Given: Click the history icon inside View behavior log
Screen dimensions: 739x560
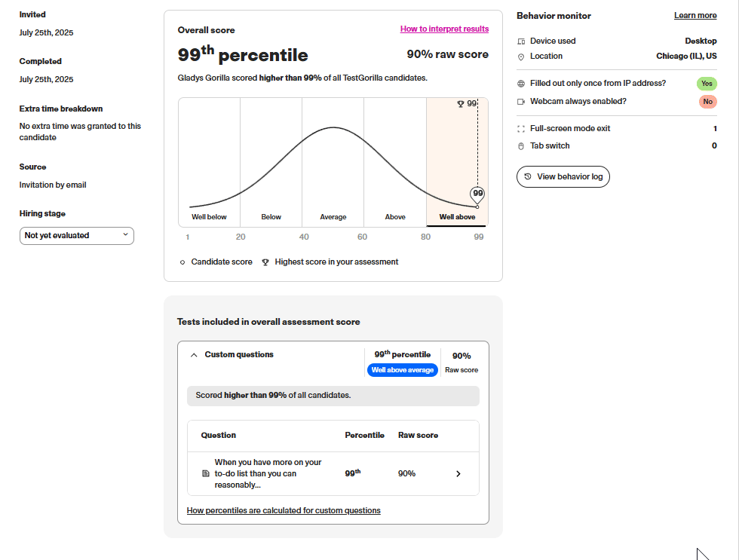Looking at the screenshot, I should click(x=528, y=176).
